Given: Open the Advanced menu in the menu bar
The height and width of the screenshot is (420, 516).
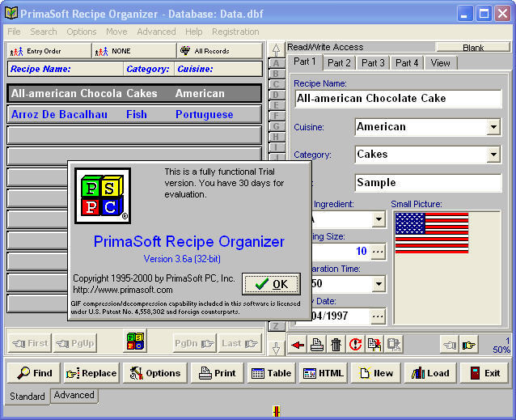Looking at the screenshot, I should [156, 32].
